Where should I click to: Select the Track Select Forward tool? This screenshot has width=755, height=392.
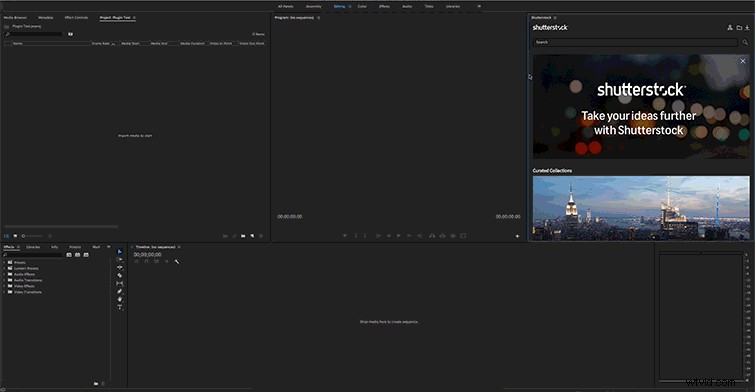coord(120,260)
